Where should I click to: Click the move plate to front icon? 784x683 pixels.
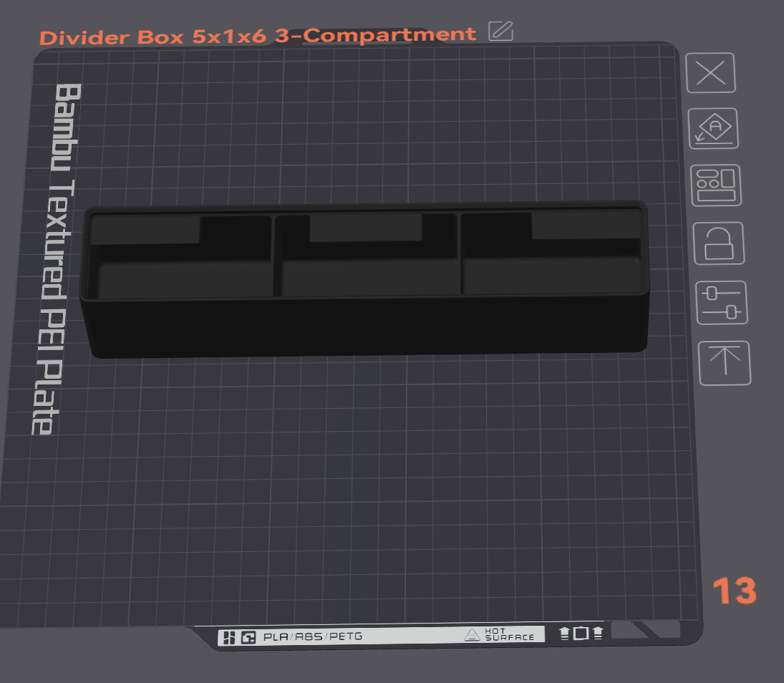(725, 363)
